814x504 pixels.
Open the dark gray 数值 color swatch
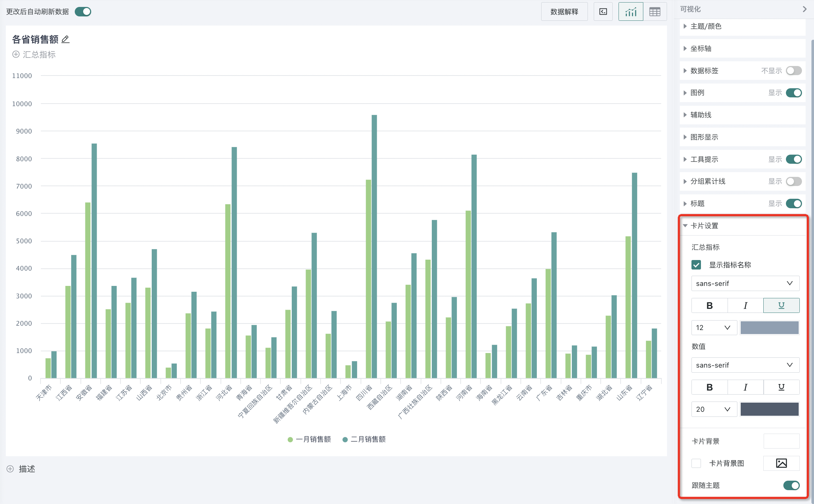click(770, 409)
